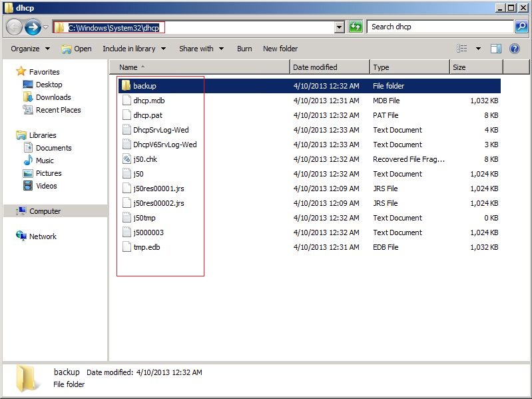This screenshot has width=532, height=399.
Task: Click the New folder button
Action: [280, 49]
